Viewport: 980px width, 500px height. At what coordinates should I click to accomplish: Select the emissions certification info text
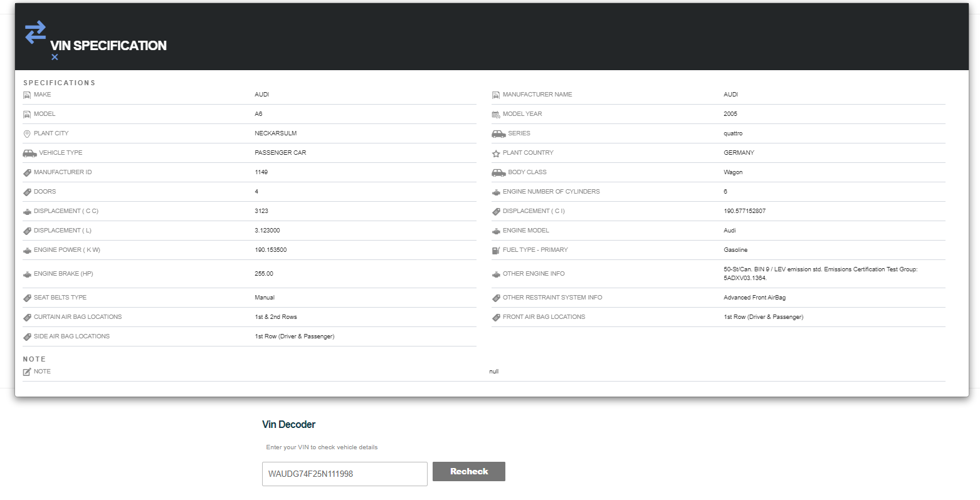821,274
